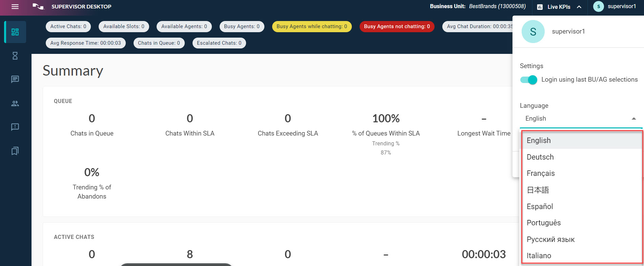Choose Français in the language list
This screenshot has width=644, height=266.
click(541, 173)
